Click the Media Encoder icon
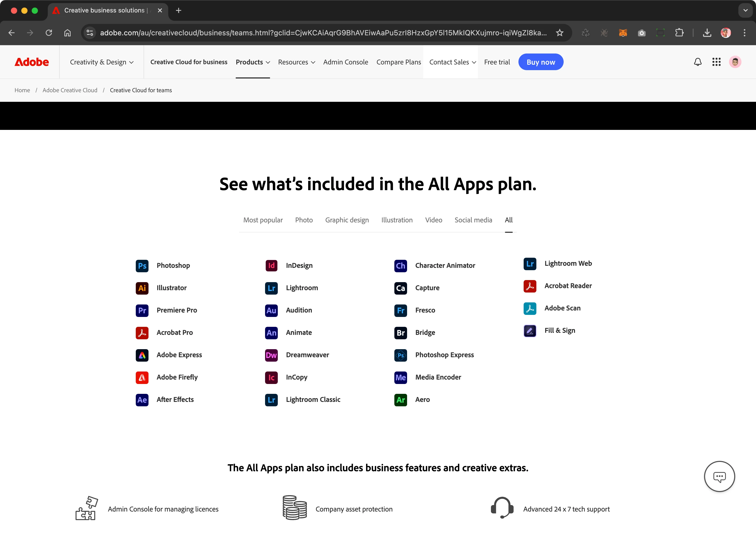Screen dimensions: 756x544 (400, 377)
